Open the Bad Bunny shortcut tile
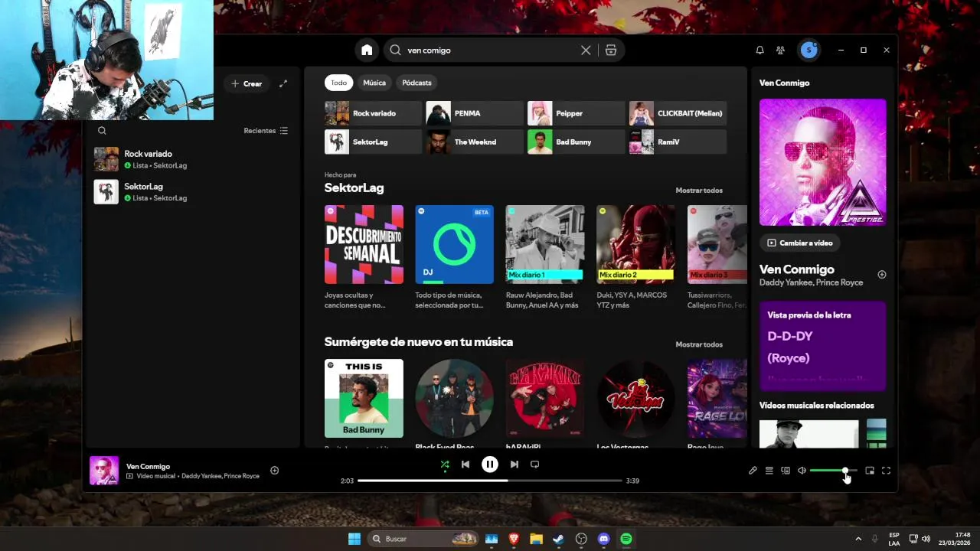980x551 pixels. (576, 142)
